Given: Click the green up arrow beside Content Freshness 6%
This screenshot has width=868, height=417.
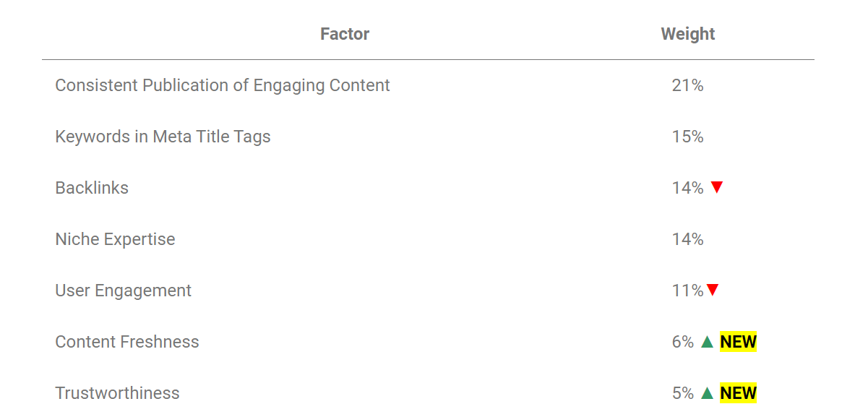Looking at the screenshot, I should [707, 342].
